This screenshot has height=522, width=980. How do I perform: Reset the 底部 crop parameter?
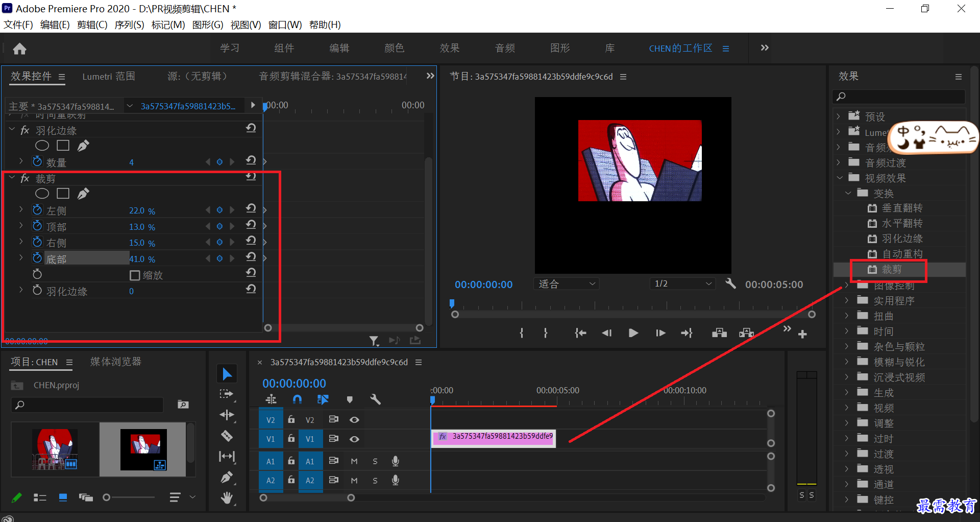[x=251, y=257]
